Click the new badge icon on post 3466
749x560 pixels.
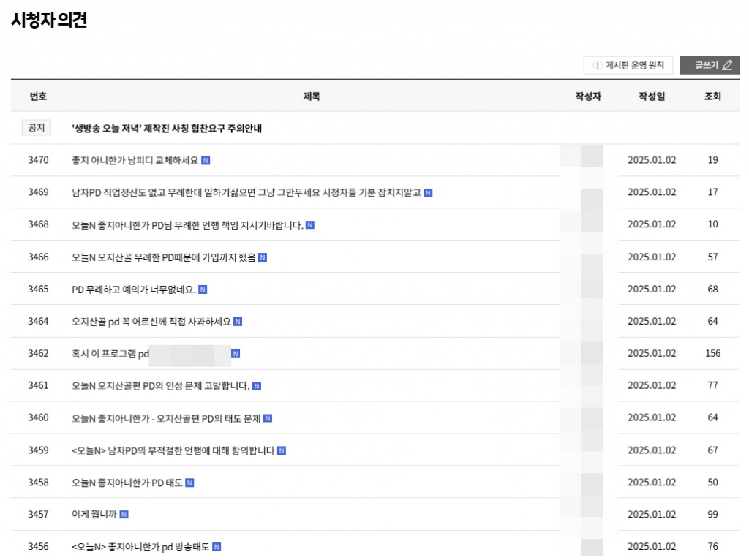pyautogui.click(x=263, y=257)
